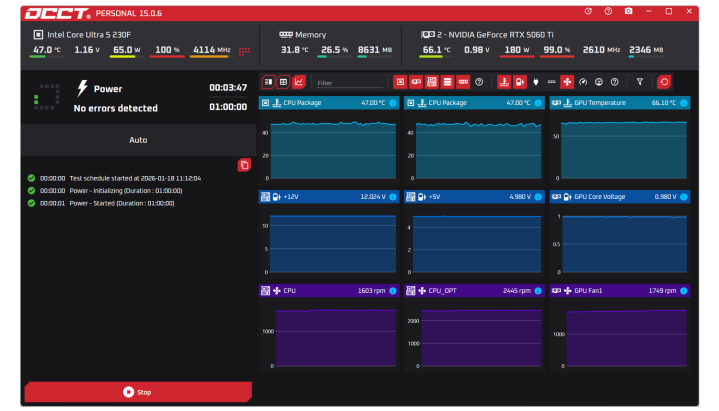The image size is (719, 411).
Task: Open the sensor filter funnel options
Action: click(x=640, y=82)
